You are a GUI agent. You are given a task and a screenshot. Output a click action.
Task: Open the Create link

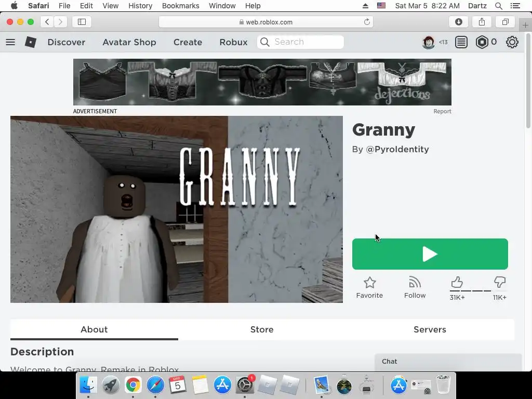(188, 42)
